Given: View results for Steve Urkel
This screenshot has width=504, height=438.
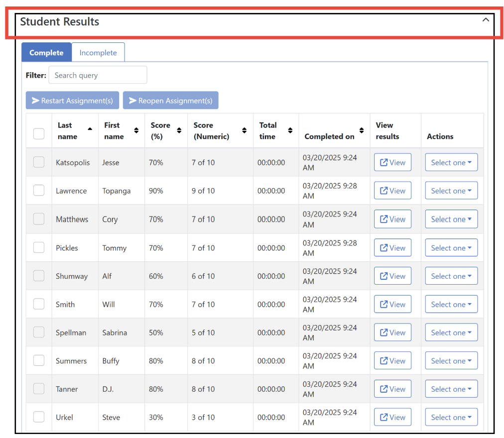Looking at the screenshot, I should tap(392, 417).
